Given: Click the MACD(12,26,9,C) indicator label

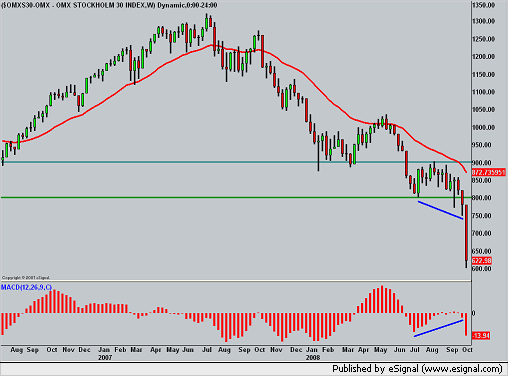Looking at the screenshot, I should pyautogui.click(x=26, y=287).
